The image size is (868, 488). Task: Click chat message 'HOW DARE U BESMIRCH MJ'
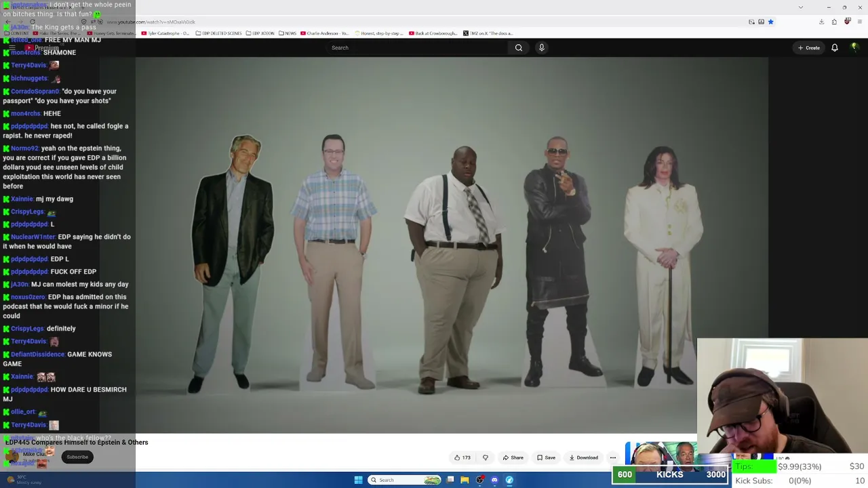(x=64, y=394)
